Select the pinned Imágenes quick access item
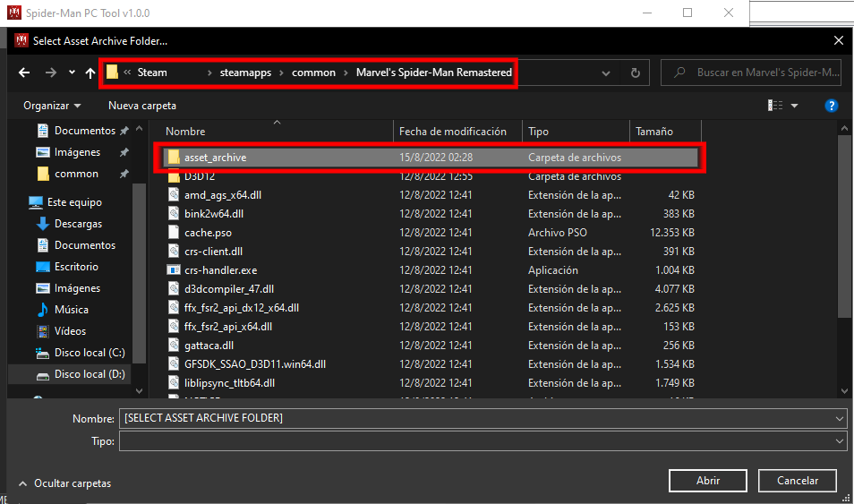Viewport: 854px width, 504px height. click(78, 152)
